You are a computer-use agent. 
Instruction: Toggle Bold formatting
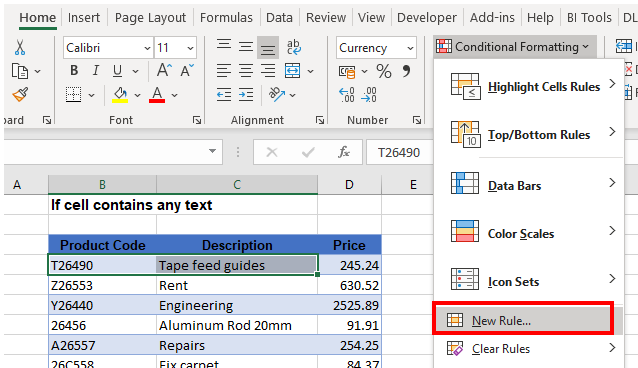click(74, 71)
